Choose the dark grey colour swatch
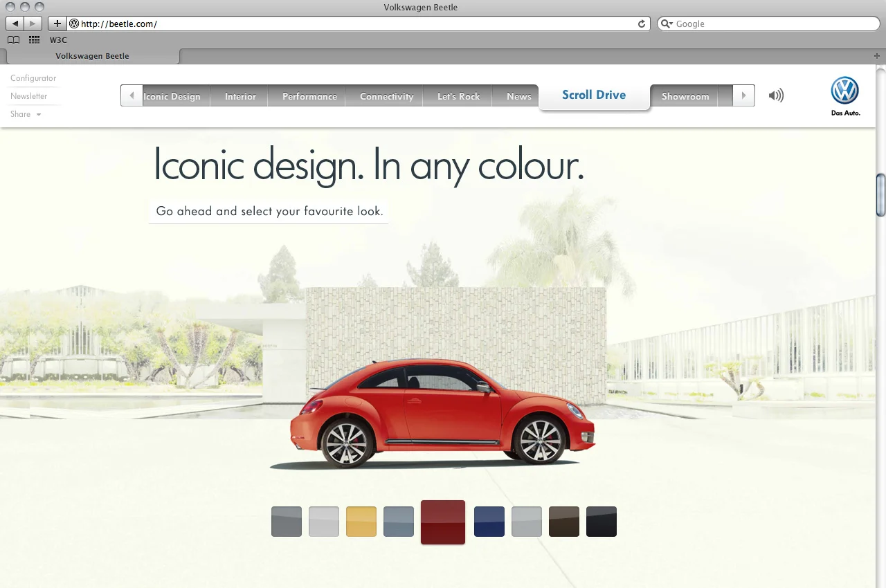The image size is (886, 588). click(287, 522)
